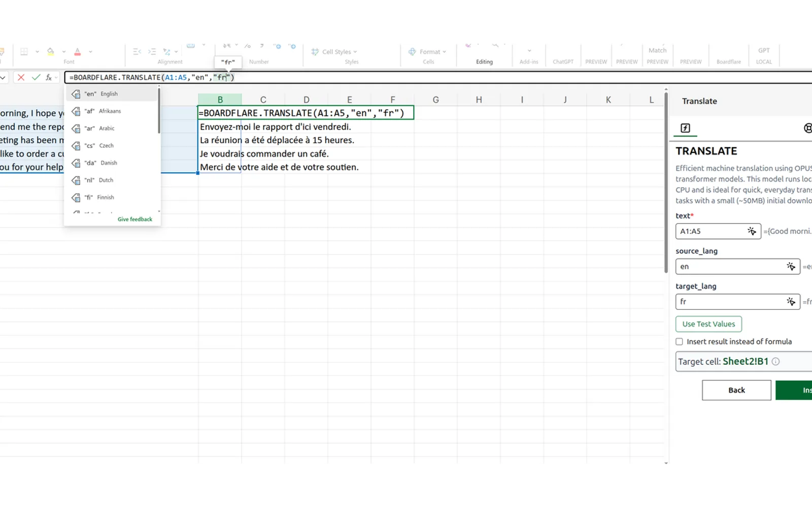
Task: Click the info icon beside Target cell
Action: tap(775, 362)
